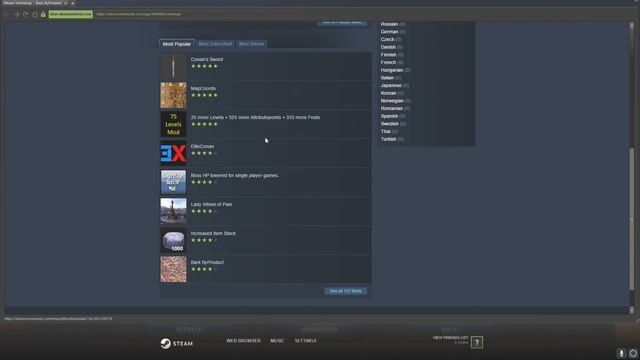
Task: Filter by French language
Action: [388, 62]
